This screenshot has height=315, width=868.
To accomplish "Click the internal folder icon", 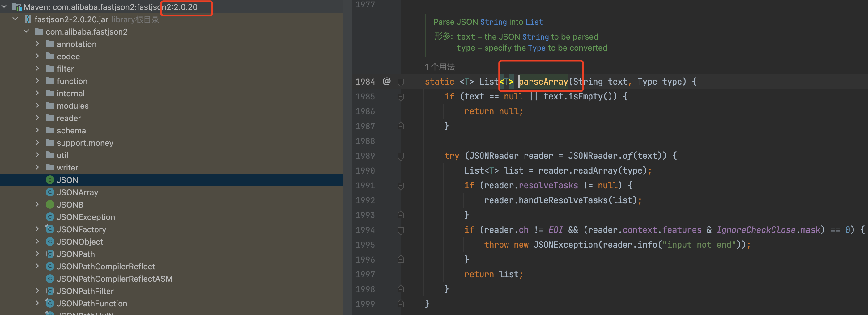I will [50, 93].
